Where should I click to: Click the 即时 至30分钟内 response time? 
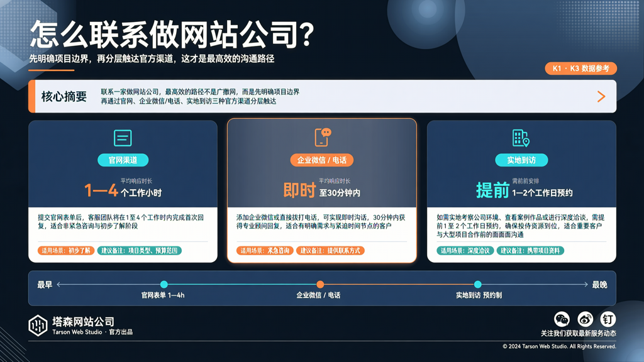click(x=321, y=191)
